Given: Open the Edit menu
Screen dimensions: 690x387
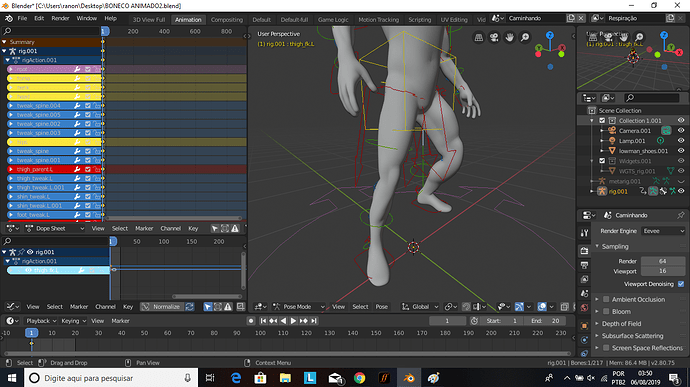Looking at the screenshot, I should [x=39, y=18].
